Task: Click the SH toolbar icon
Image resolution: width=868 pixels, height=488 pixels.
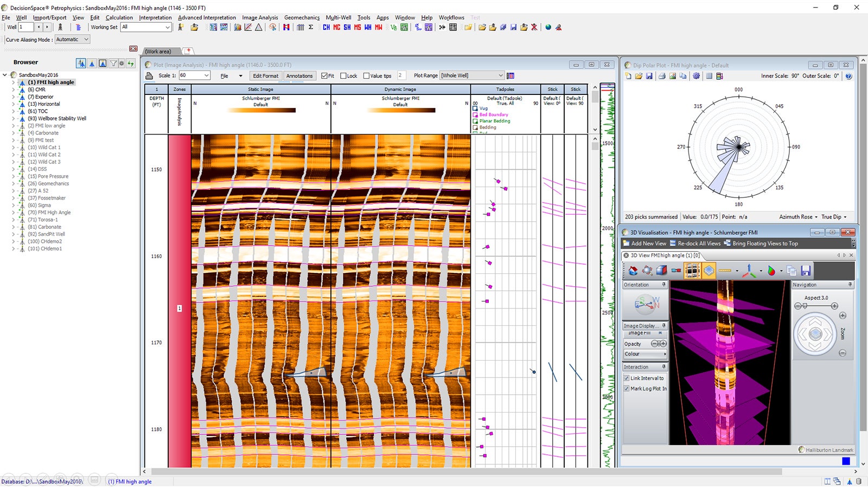Action: coord(347,27)
